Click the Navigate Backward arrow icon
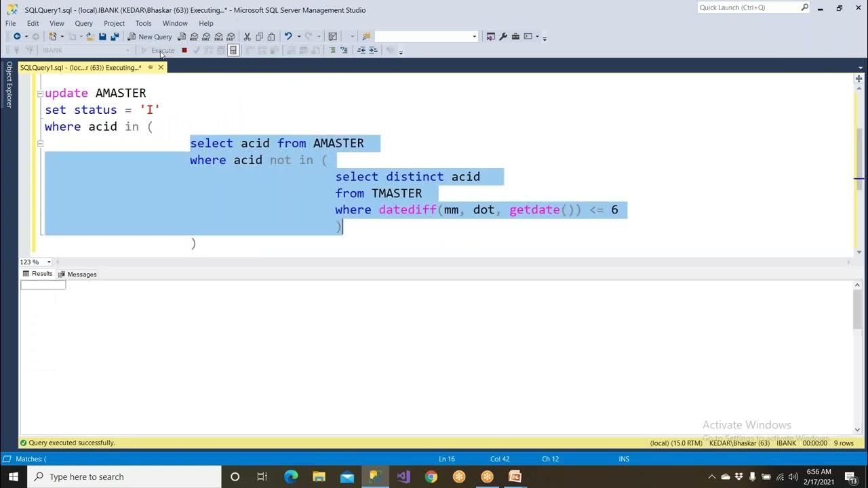 point(17,37)
